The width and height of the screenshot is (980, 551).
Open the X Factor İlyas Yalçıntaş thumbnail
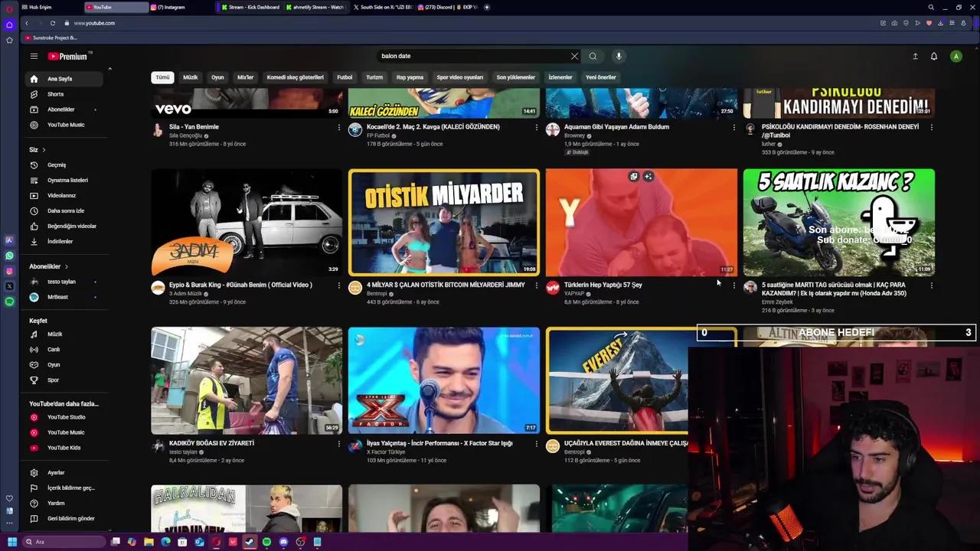[x=444, y=380]
